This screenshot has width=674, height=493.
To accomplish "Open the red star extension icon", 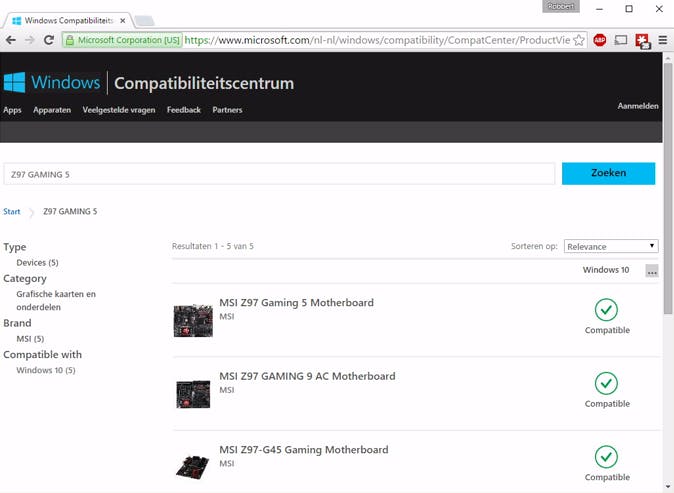I will (x=643, y=41).
